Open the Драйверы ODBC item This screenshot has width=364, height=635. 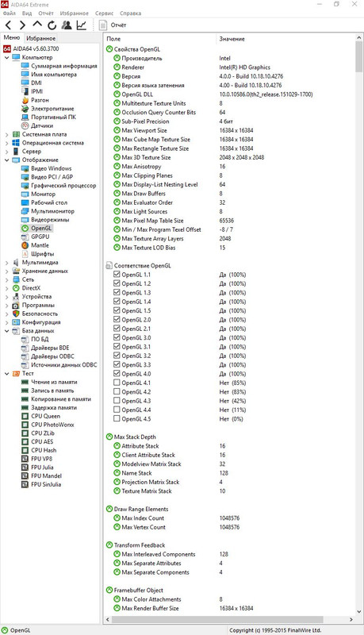pos(52,356)
